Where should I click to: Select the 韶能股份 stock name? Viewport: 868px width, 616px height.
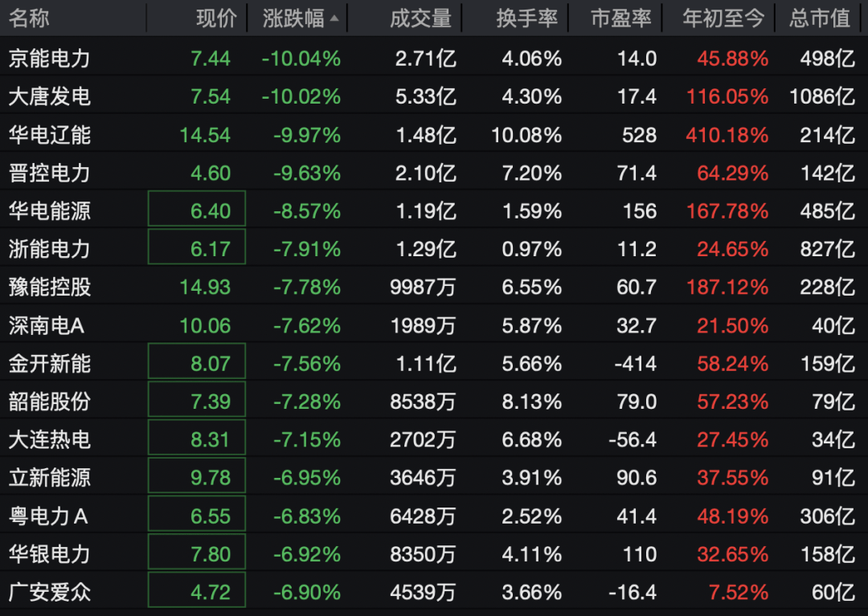tap(49, 402)
